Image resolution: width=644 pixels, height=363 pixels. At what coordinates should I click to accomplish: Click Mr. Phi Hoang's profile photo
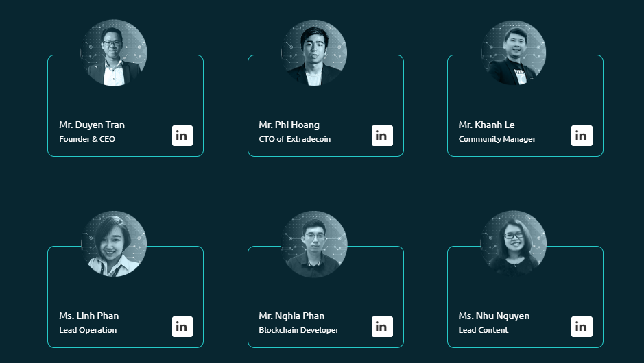pyautogui.click(x=314, y=53)
